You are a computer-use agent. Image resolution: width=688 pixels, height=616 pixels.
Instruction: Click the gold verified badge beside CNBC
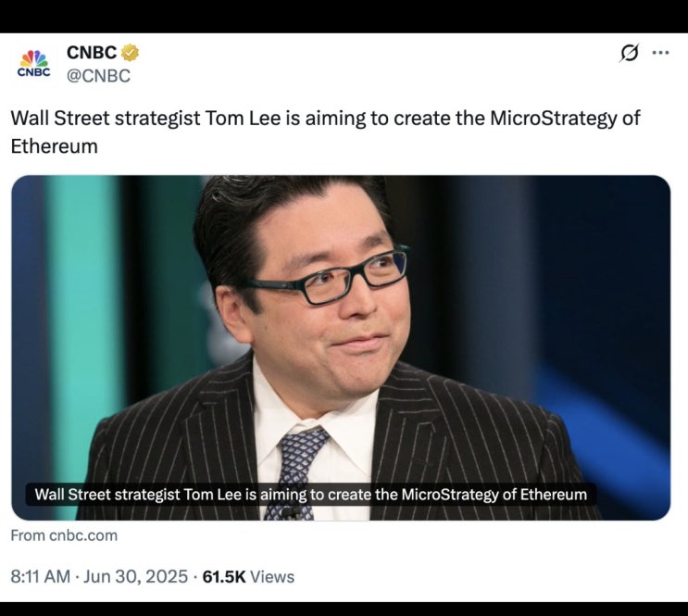[x=130, y=53]
